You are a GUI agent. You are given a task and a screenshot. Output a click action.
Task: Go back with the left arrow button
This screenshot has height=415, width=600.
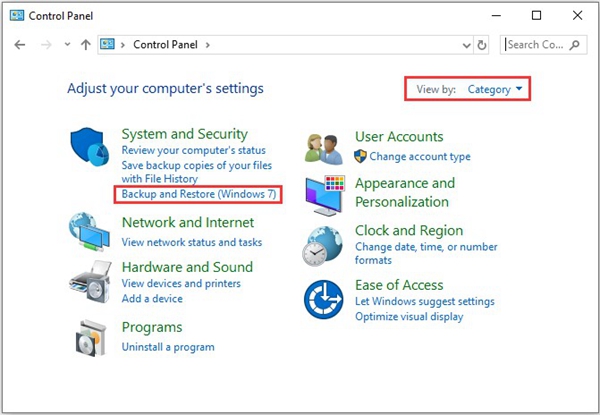click(x=20, y=45)
